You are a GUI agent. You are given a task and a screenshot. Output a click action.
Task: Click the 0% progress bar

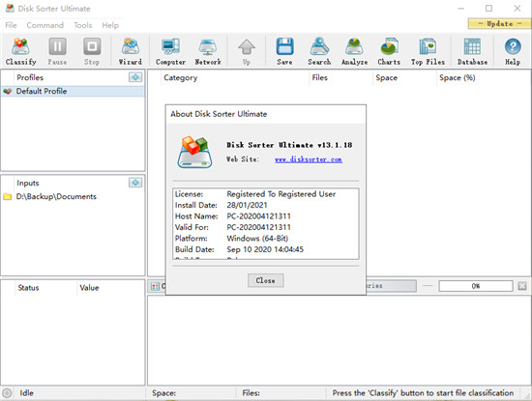[x=475, y=286]
